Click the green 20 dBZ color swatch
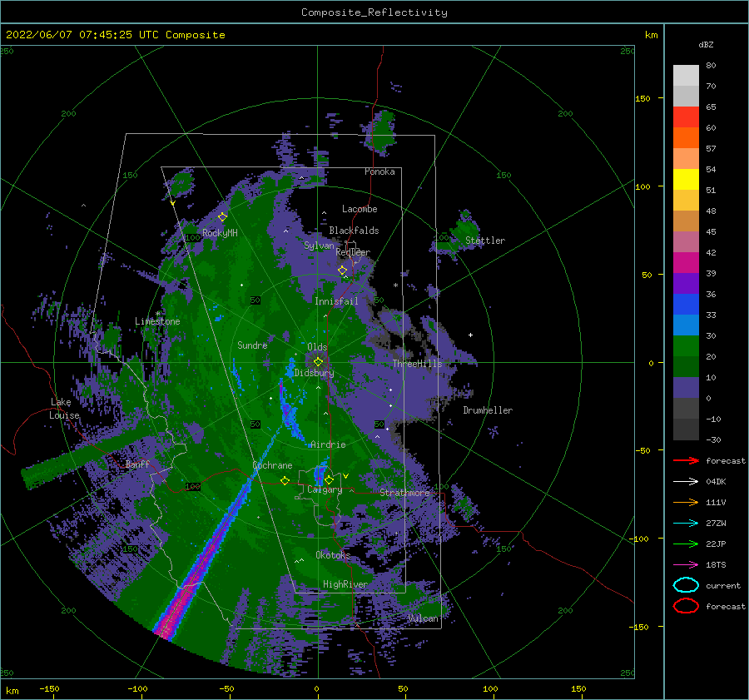This screenshot has height=700, width=749. coord(686,346)
